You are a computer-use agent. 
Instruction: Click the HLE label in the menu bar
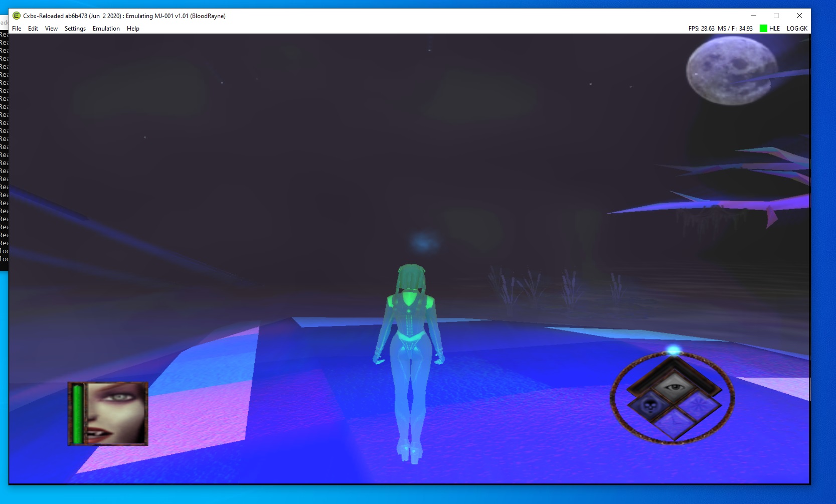[x=774, y=29]
